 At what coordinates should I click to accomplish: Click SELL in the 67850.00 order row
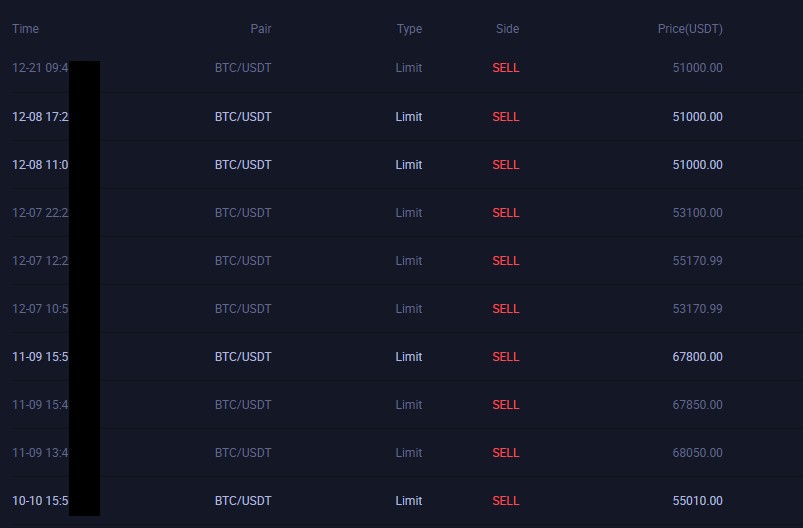pyautogui.click(x=505, y=405)
